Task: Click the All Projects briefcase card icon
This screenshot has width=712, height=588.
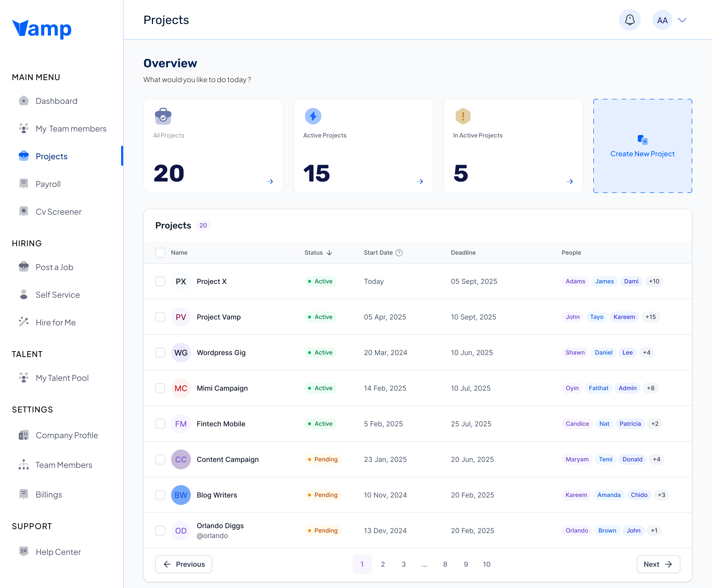Action: point(163,116)
